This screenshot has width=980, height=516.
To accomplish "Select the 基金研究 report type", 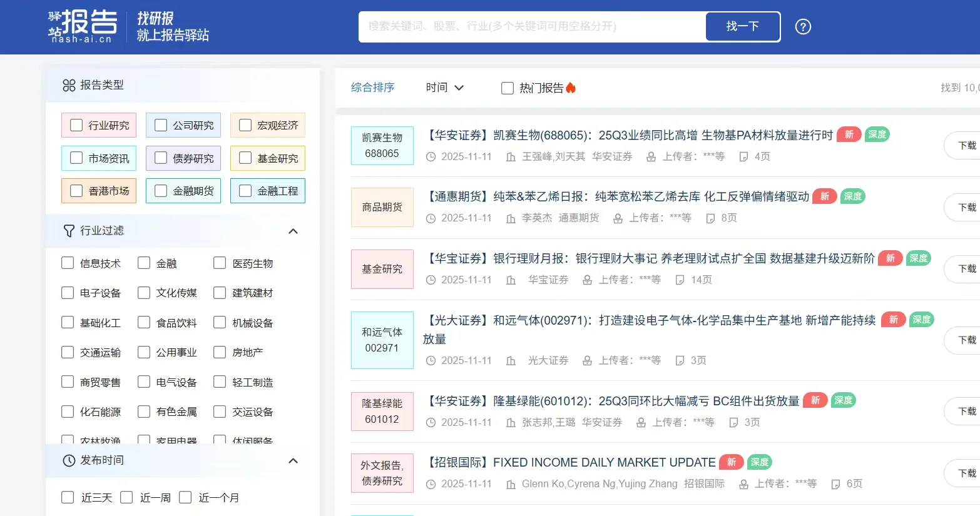I will pyautogui.click(x=245, y=158).
